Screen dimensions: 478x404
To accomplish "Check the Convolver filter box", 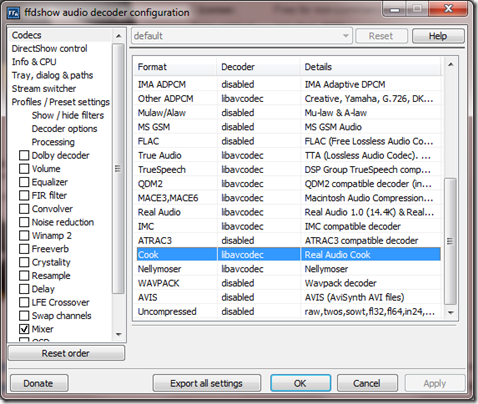I will 24,209.
